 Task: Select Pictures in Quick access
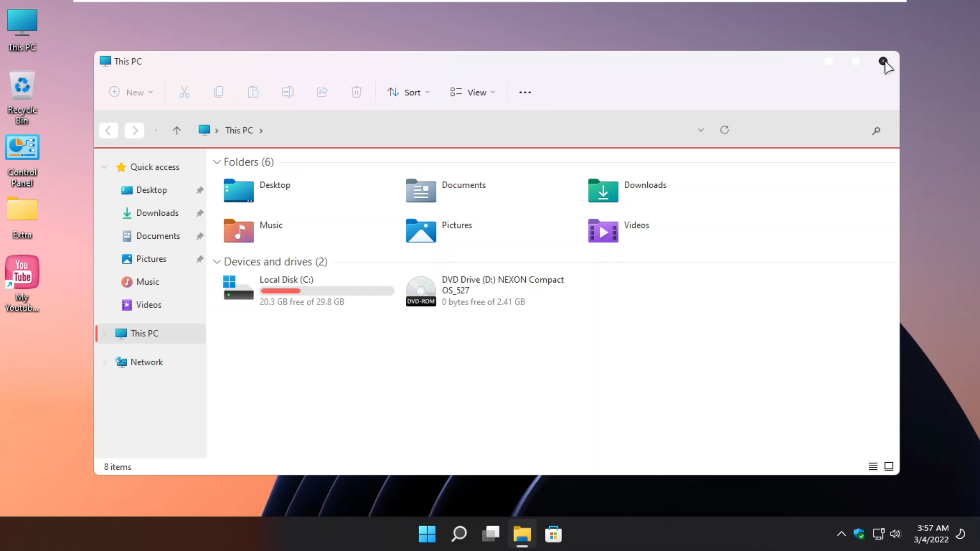click(x=151, y=259)
